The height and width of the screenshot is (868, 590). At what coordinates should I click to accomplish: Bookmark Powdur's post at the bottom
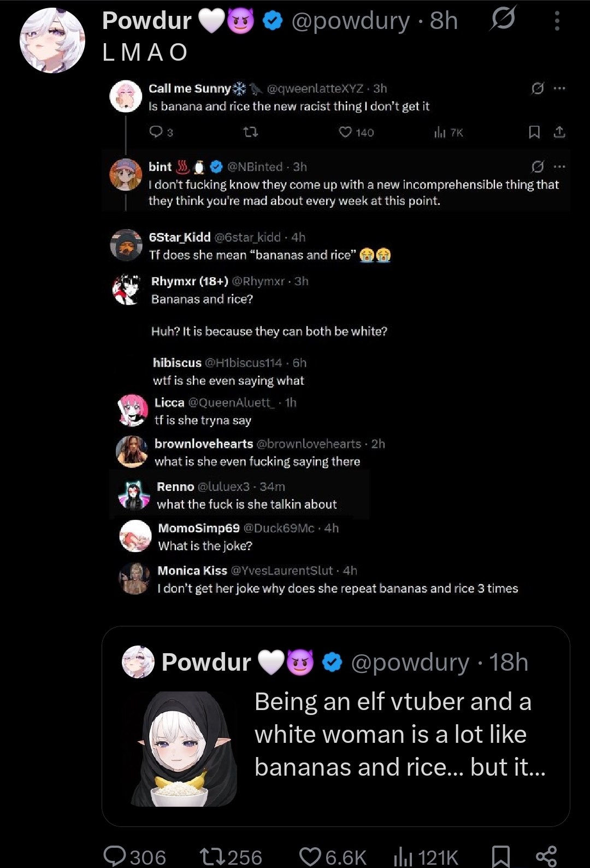click(x=501, y=857)
